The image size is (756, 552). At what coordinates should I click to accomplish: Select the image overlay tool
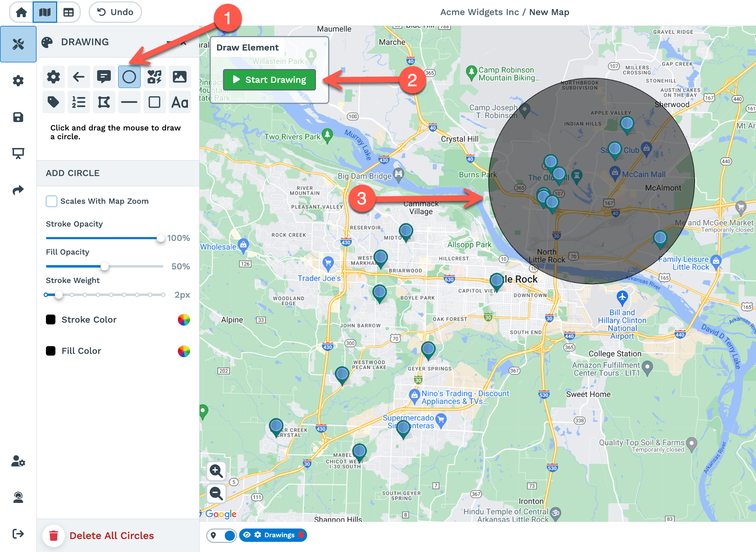point(180,77)
